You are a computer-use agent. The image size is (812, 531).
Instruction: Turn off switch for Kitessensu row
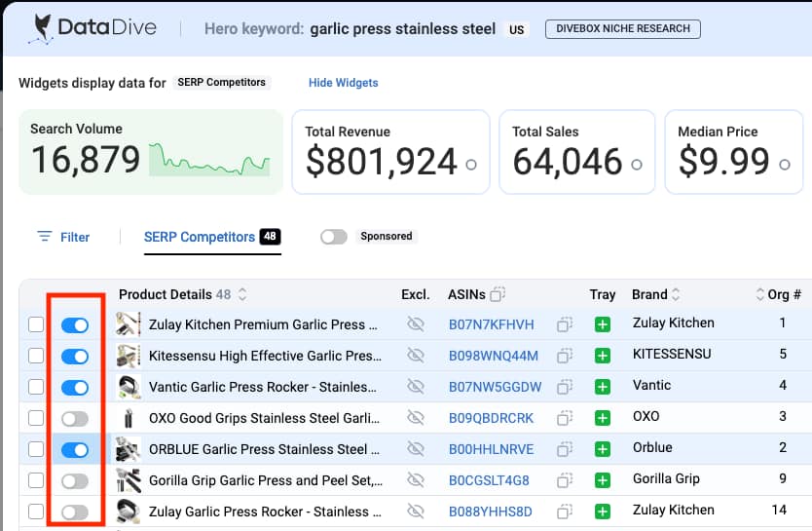pyautogui.click(x=75, y=357)
